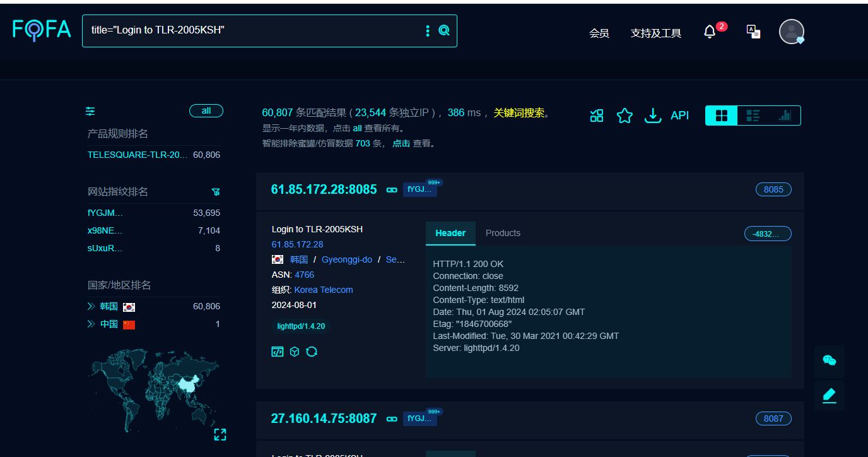This screenshot has width=868, height=457.
Task: Open the WeChat contact floating icon
Action: point(829,360)
